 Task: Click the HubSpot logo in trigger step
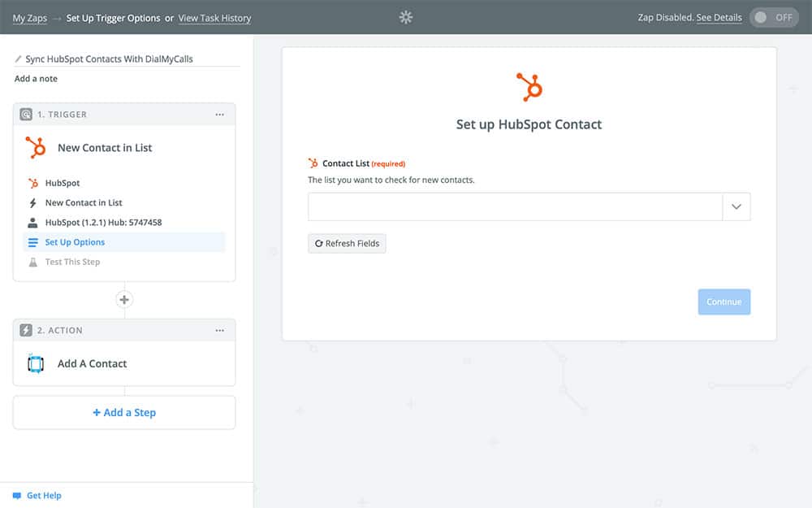(x=36, y=148)
